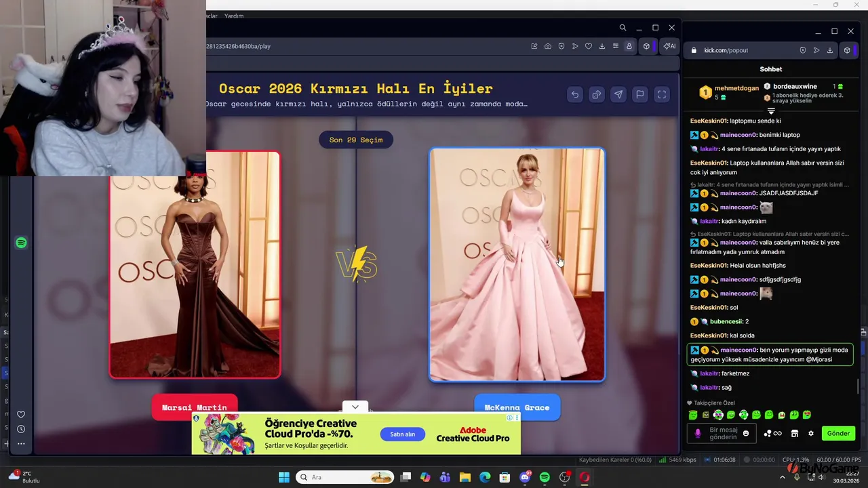
Task: Open chat emoji picker smiley icon
Action: tap(746, 433)
